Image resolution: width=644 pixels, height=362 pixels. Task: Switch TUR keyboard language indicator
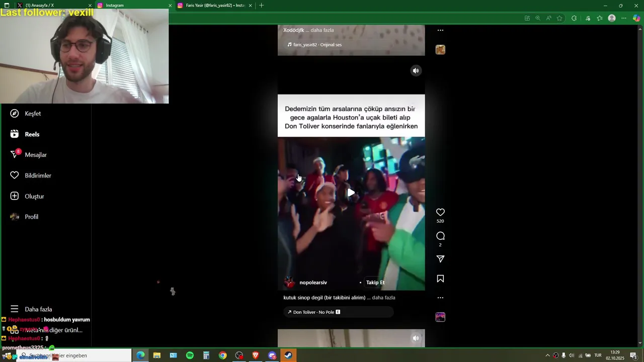tap(598, 355)
